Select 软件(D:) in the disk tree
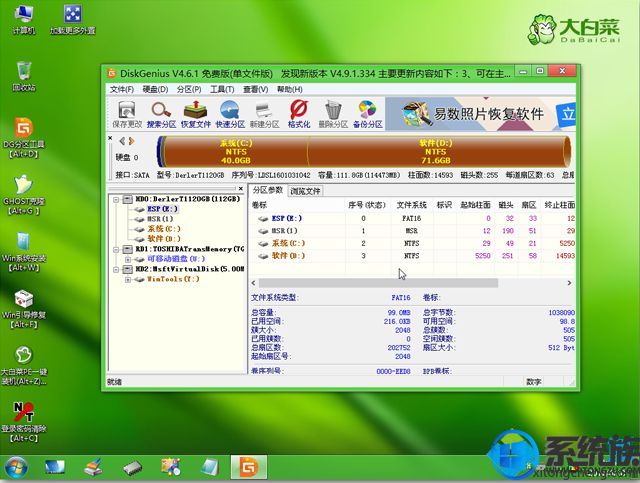Image resolution: width=640 pixels, height=483 pixels. pos(164,239)
